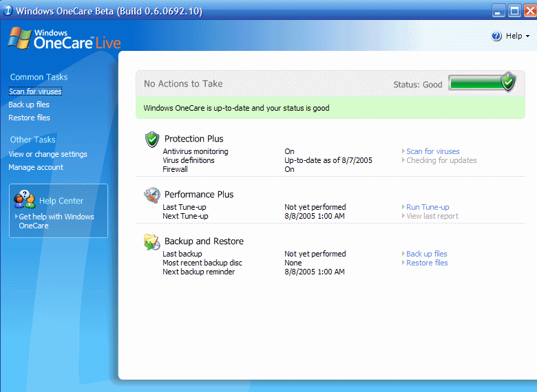Click the Other Tasks heading
The width and height of the screenshot is (537, 392).
pyautogui.click(x=33, y=140)
